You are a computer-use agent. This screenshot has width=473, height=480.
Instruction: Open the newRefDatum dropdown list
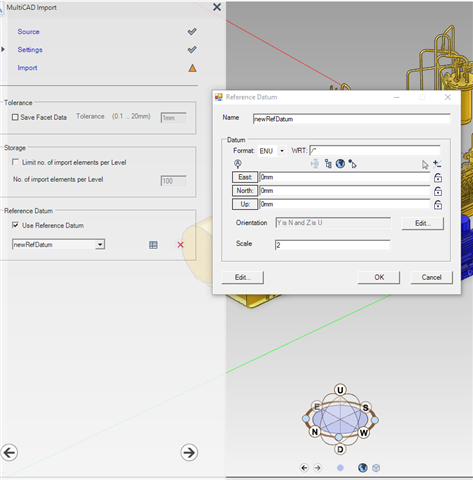pos(100,245)
